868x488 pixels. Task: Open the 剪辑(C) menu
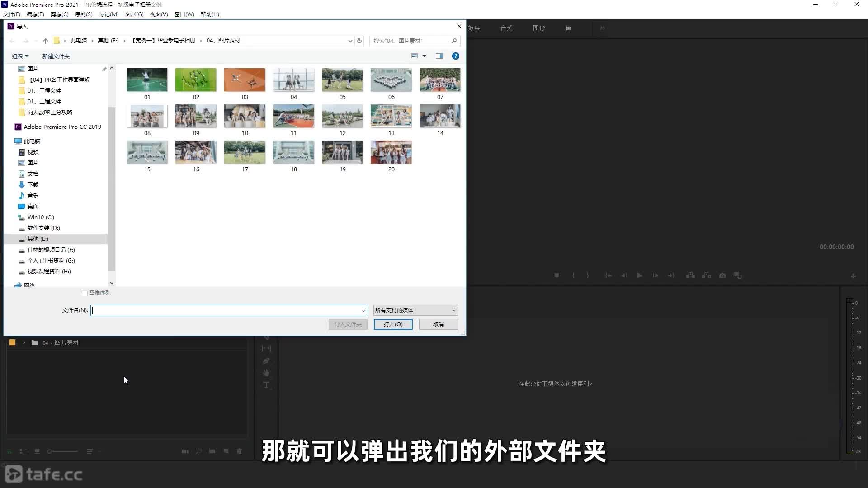click(59, 14)
